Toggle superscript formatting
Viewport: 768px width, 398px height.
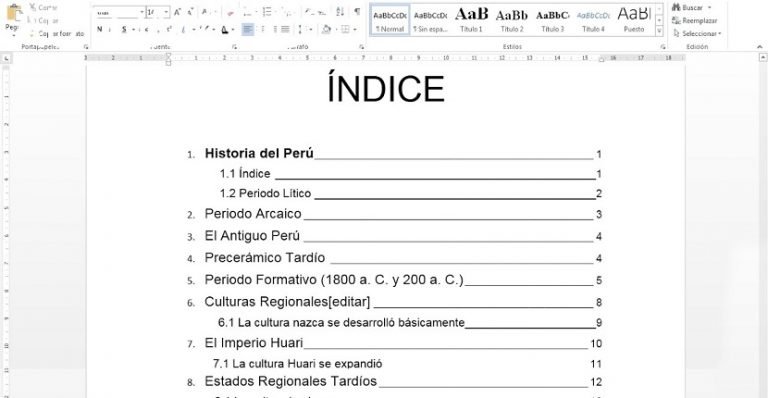point(169,29)
